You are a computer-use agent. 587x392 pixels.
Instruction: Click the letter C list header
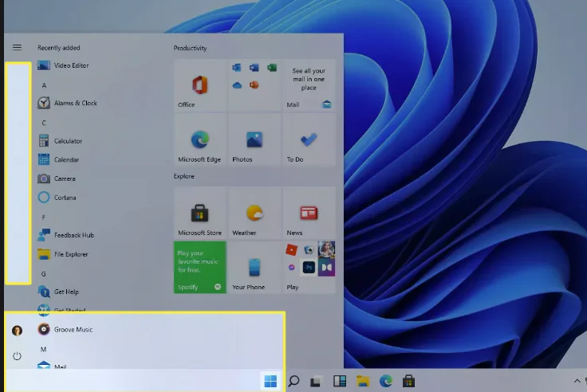coord(44,123)
